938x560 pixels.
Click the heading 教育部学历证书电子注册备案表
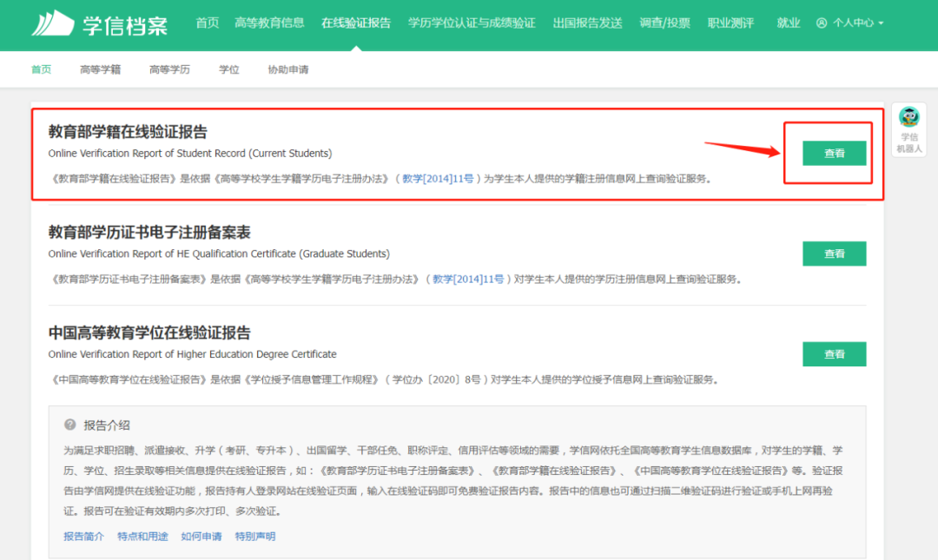(149, 232)
